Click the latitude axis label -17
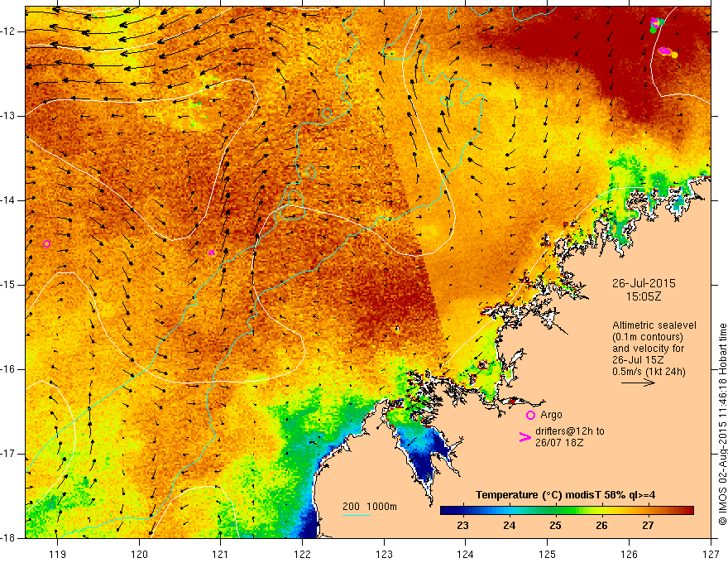 click(8, 454)
